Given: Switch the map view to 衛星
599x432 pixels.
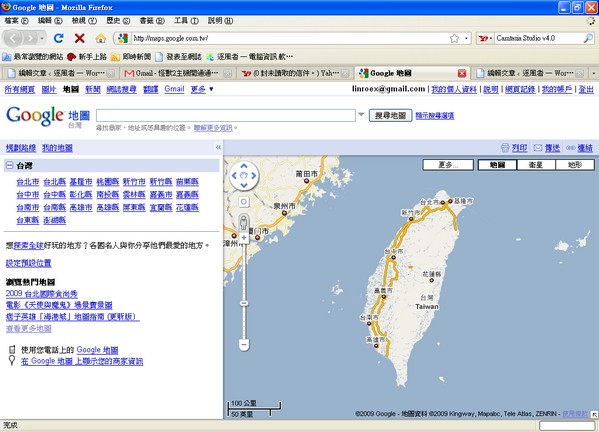Looking at the screenshot, I should [x=536, y=165].
